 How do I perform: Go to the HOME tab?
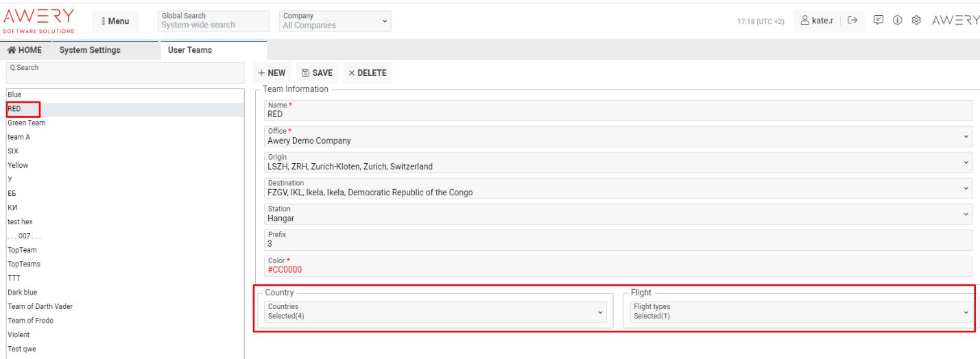(25, 50)
